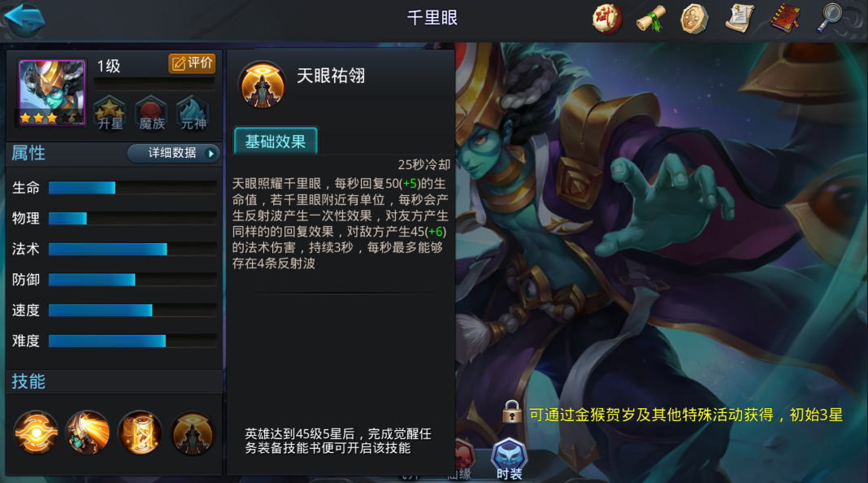This screenshot has width=868, height=483.
Task: Open the red 讨 discussion icon
Action: [x=607, y=19]
